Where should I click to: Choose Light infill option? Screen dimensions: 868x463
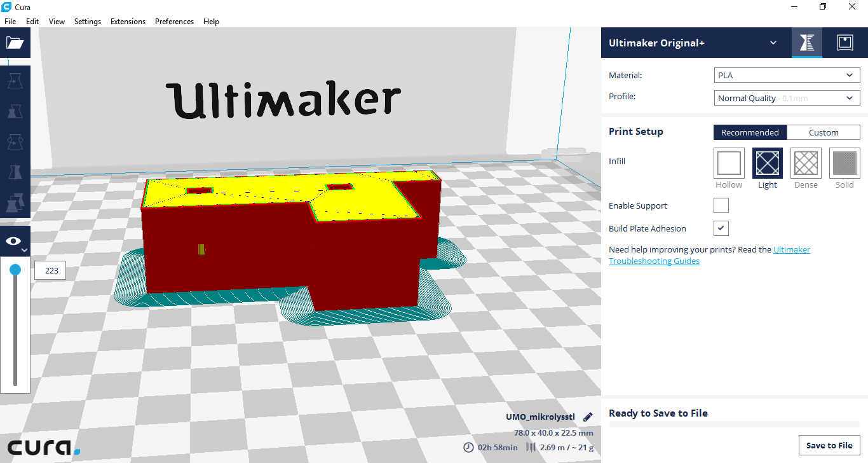pos(768,163)
